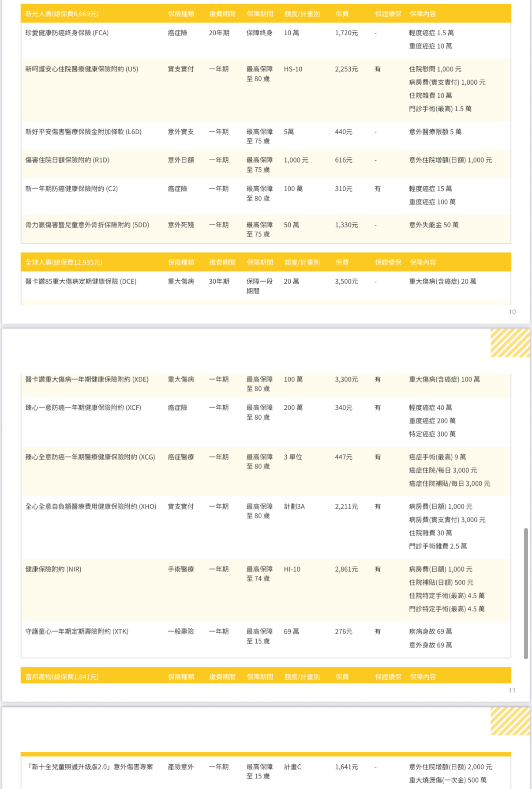
Task: Click product name 臻心全意防癌一年期醫療健康保險附約 (XCG)
Action: pyautogui.click(x=90, y=457)
